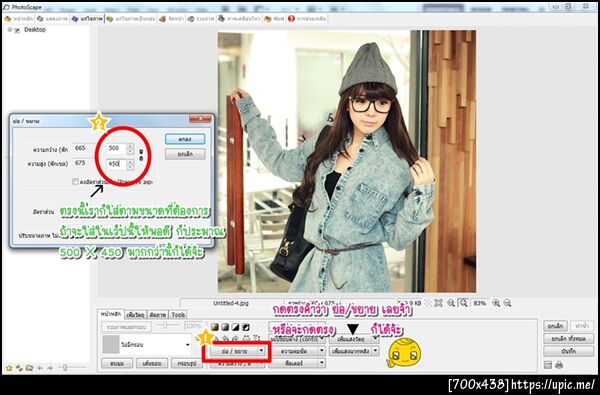Click the Margin button
600x395 pixels.
152,363
